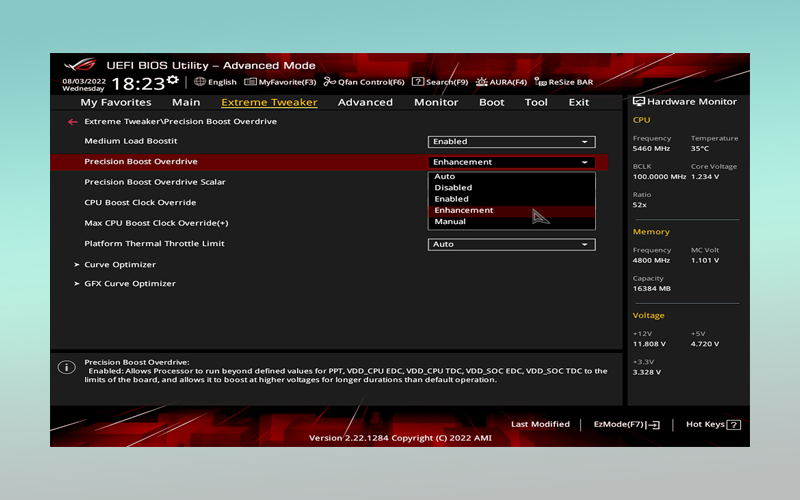The image size is (800, 500).
Task: Collapse the Precision Boost Overdrive dropdown
Action: pyautogui.click(x=511, y=162)
